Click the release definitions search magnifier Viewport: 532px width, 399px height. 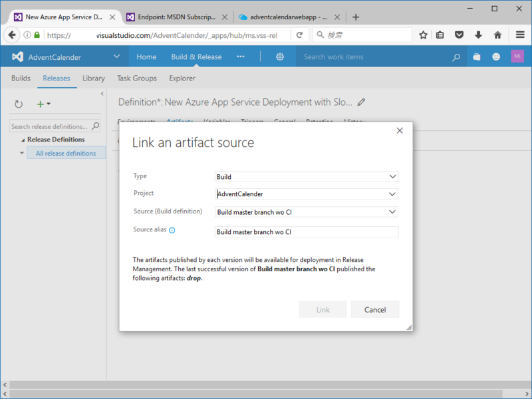click(x=96, y=126)
